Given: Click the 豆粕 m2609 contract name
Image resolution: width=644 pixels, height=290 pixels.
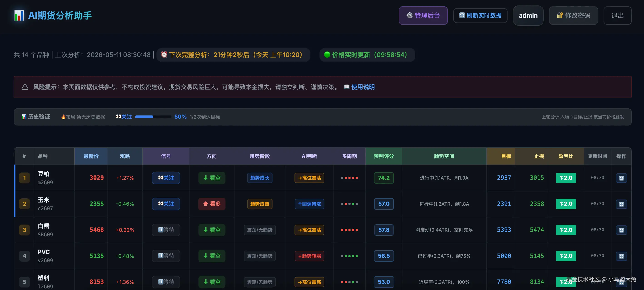Looking at the screenshot, I should (x=45, y=178).
